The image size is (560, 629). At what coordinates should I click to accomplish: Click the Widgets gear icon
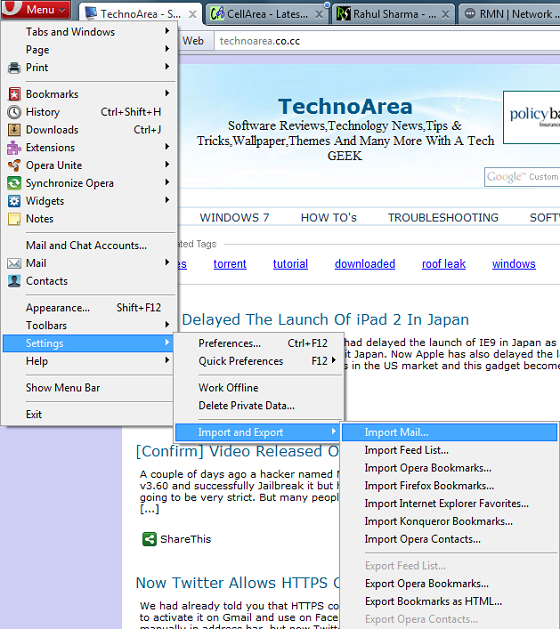click(14, 201)
